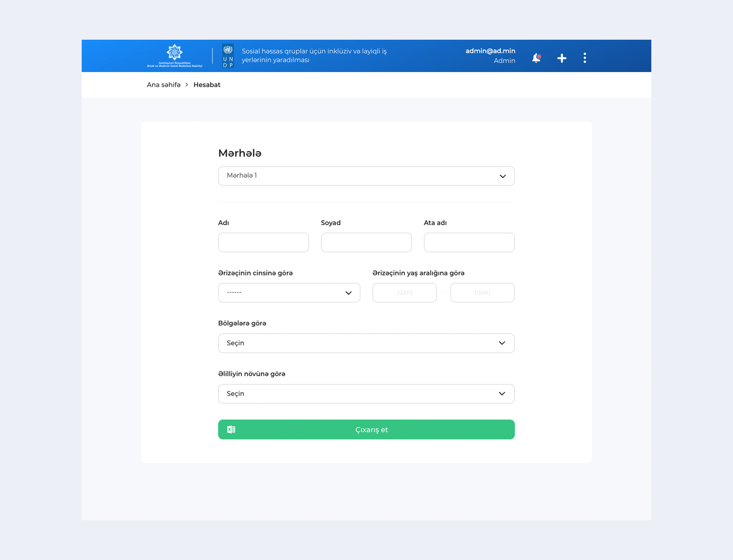Focus the Adı text input
This screenshot has width=733, height=560.
tap(263, 242)
